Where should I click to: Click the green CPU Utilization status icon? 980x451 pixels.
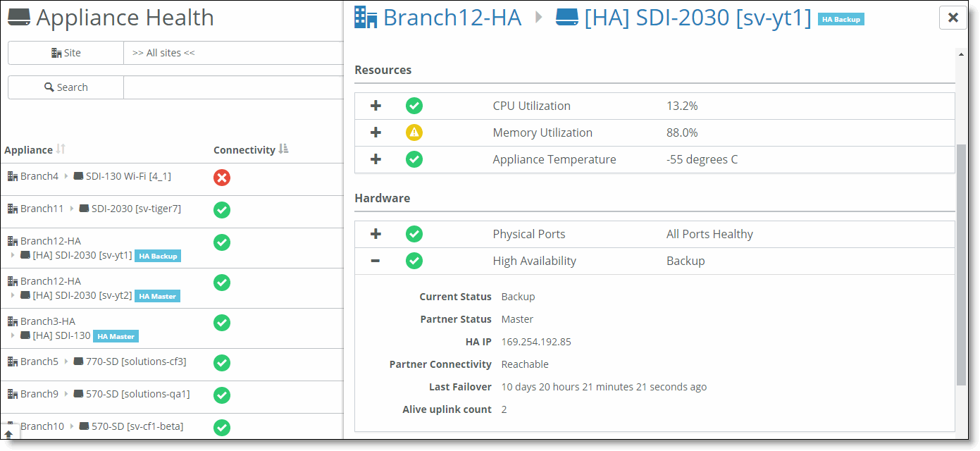414,106
